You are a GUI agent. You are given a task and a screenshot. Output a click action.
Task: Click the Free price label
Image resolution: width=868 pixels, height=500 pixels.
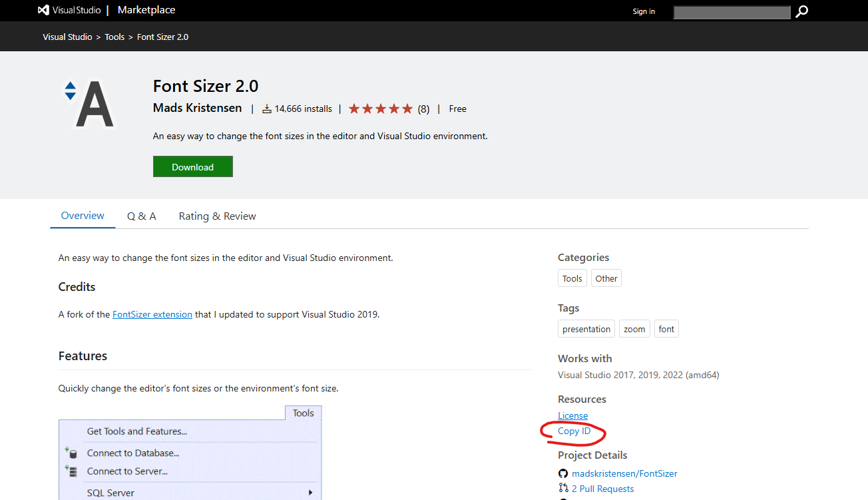[x=458, y=109]
